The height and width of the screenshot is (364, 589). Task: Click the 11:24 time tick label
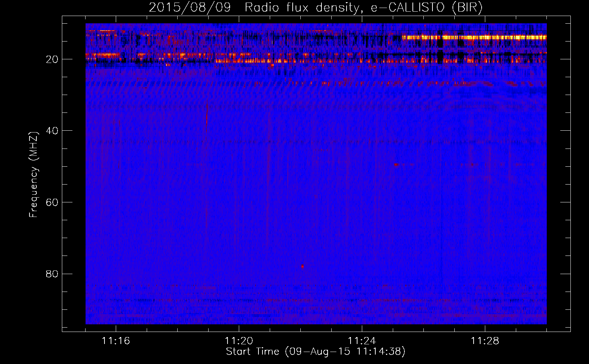(x=362, y=341)
